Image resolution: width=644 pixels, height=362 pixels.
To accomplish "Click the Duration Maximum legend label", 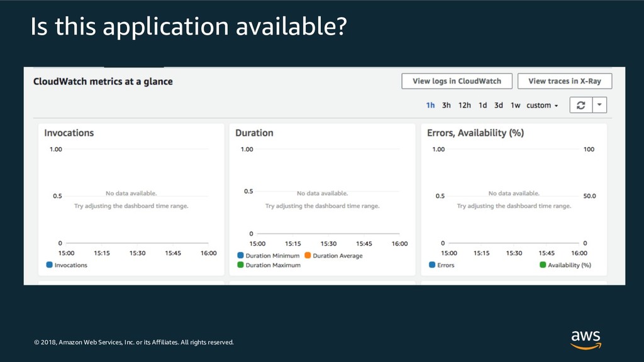I will 273,265.
